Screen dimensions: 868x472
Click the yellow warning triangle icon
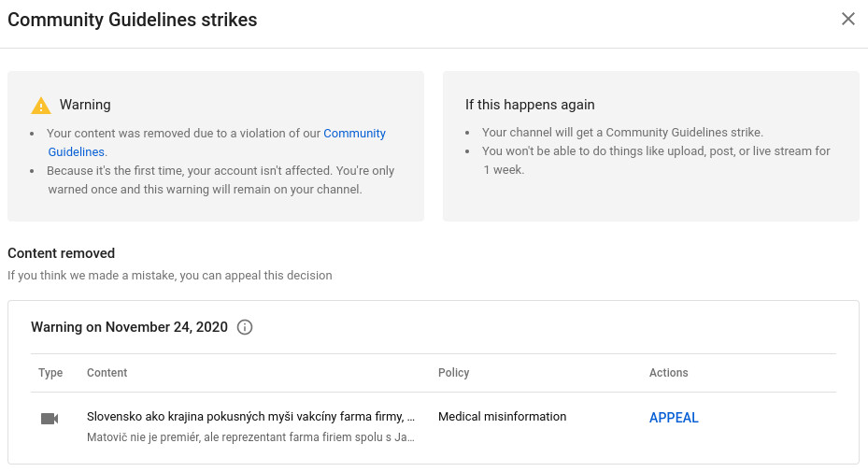(40, 106)
